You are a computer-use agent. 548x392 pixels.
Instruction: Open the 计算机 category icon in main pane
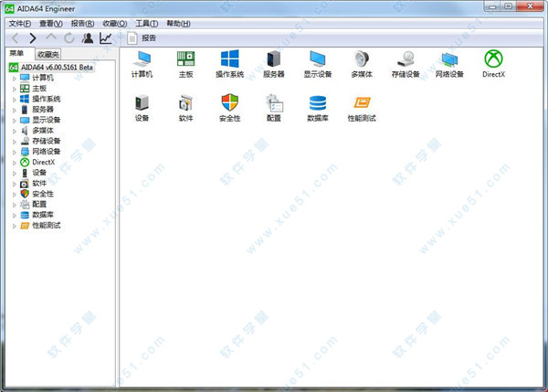[x=142, y=64]
